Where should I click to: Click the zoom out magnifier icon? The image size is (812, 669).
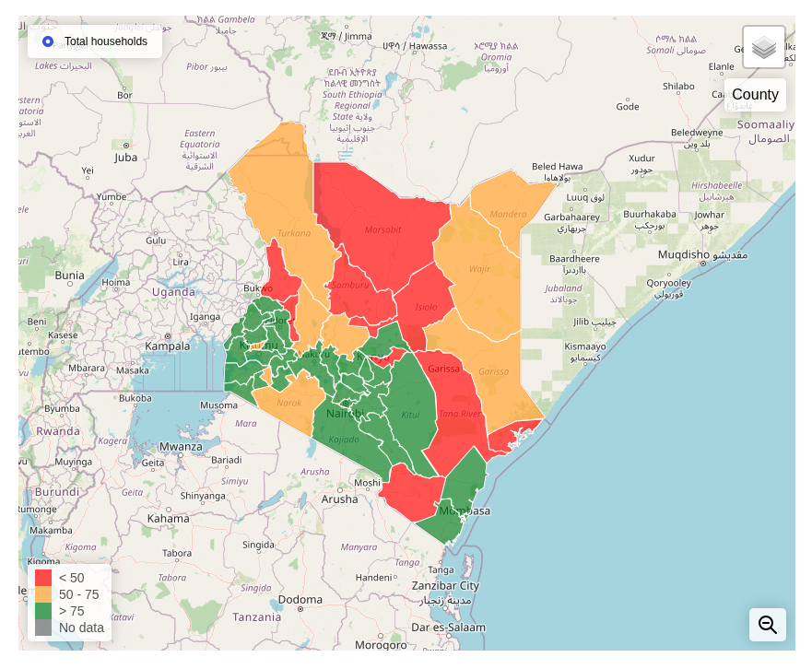tap(767, 625)
